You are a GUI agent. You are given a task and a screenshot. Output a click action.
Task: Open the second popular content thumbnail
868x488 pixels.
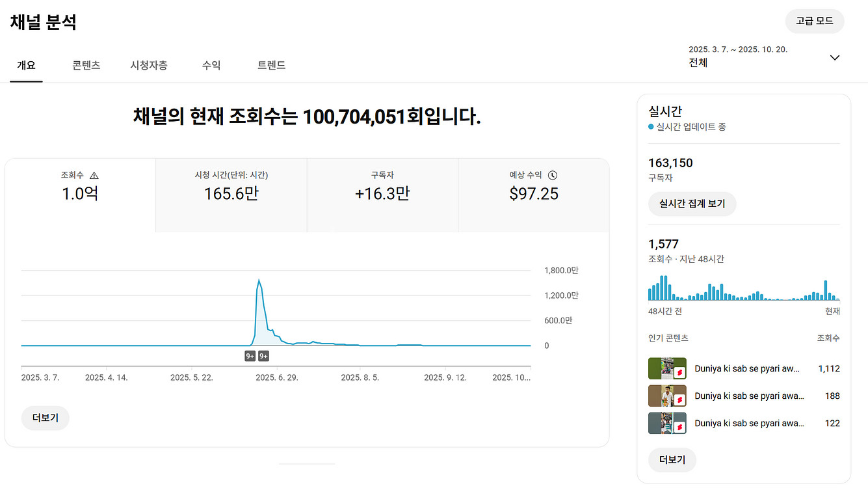coord(667,396)
